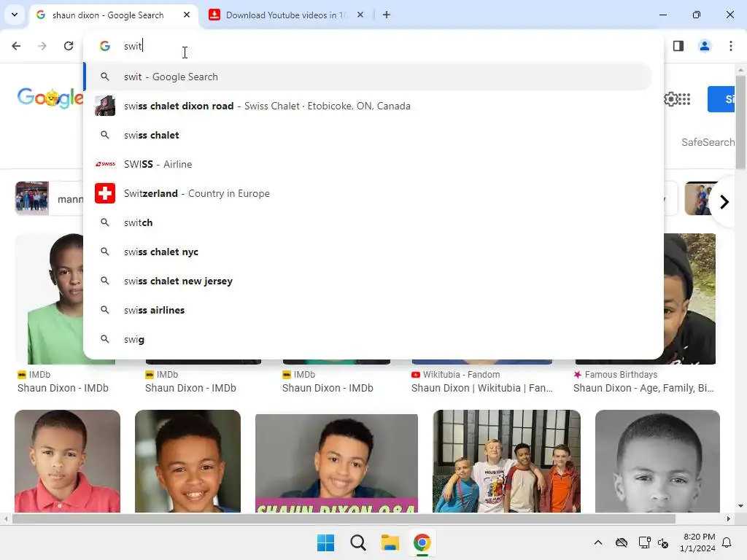This screenshot has height=560, width=747.
Task: Pick 'swiss chalet nyc' suggestion
Action: coord(368,252)
